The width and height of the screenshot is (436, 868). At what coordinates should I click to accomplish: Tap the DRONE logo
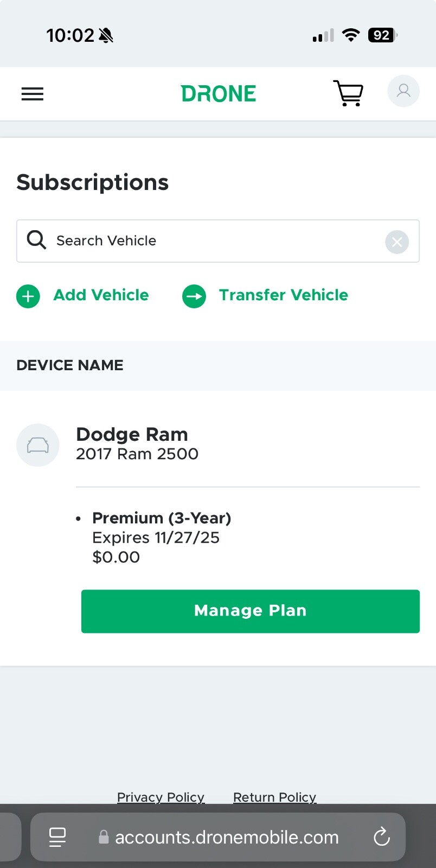pyautogui.click(x=219, y=94)
